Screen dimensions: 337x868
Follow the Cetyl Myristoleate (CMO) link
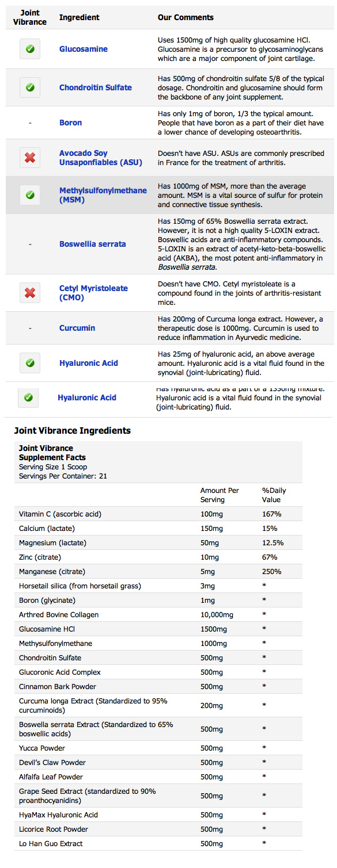pyautogui.click(x=94, y=293)
